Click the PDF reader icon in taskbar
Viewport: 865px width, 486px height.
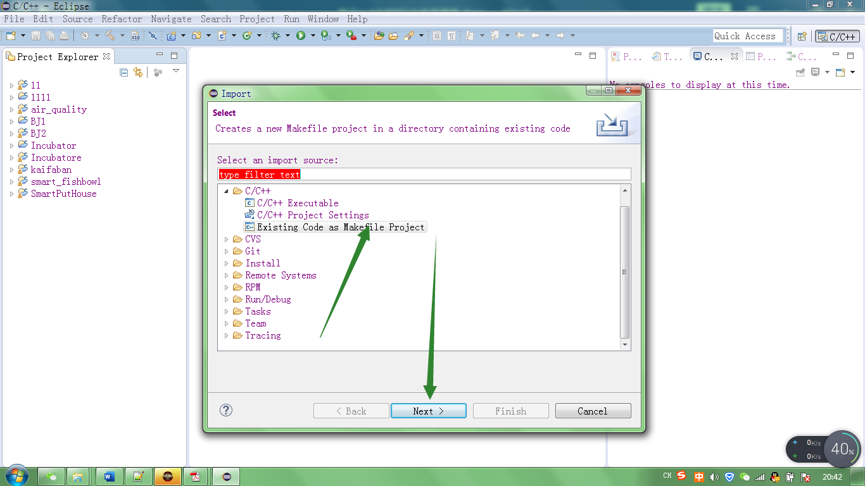pos(195,477)
